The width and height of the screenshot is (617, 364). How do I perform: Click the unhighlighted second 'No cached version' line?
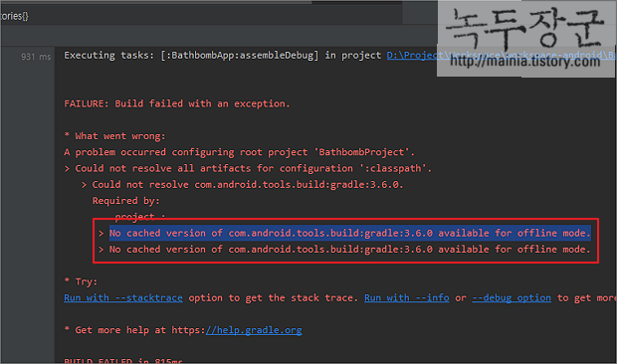[350, 250]
